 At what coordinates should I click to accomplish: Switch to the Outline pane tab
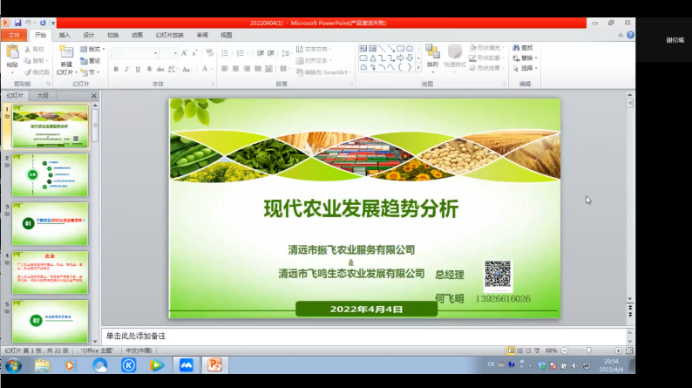[x=42, y=95]
